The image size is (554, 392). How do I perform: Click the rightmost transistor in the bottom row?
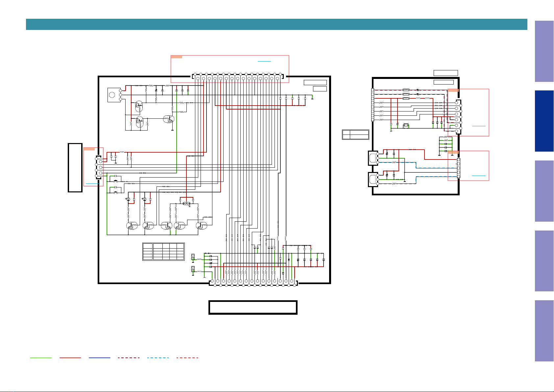(x=201, y=226)
